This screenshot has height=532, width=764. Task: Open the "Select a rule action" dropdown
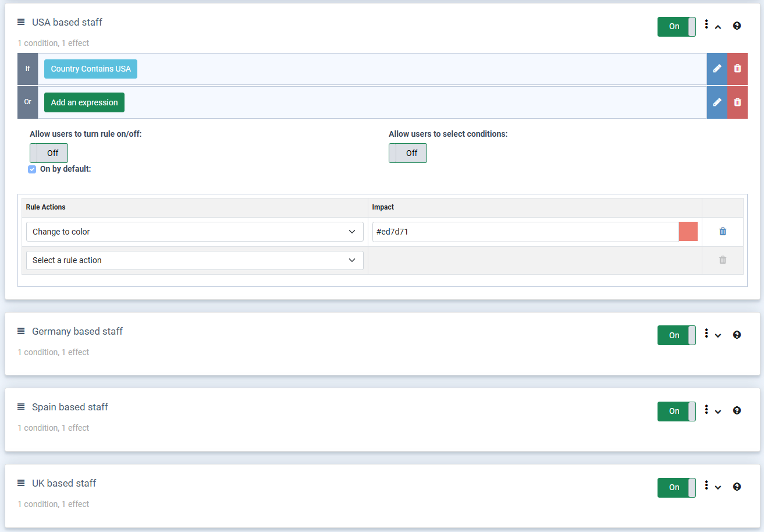194,260
